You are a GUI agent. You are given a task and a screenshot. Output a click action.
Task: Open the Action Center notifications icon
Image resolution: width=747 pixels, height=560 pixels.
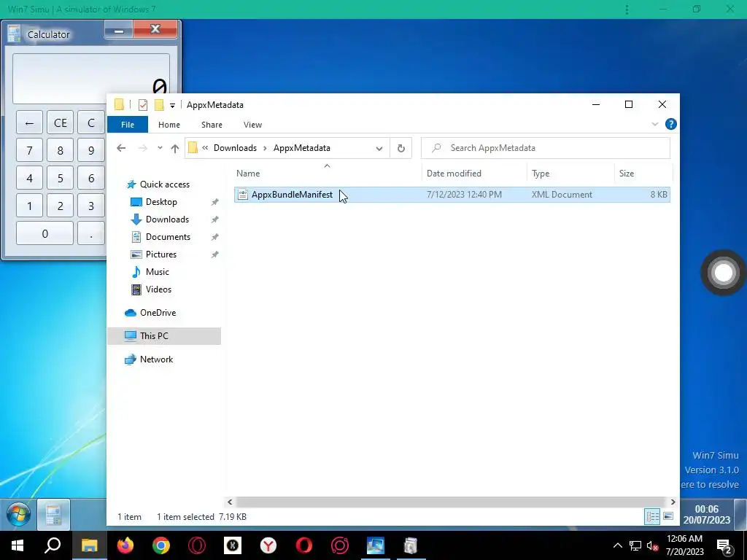point(724,546)
